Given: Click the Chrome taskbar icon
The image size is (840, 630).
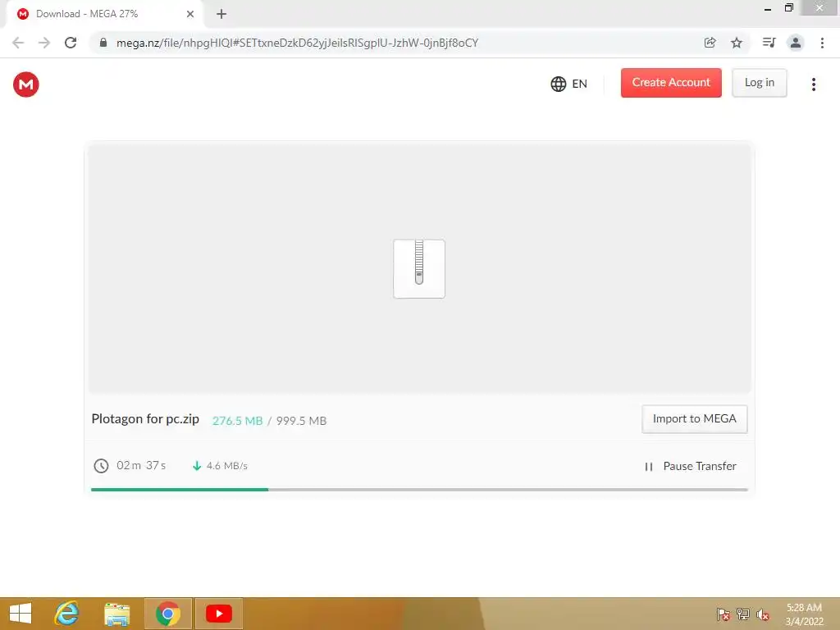Looking at the screenshot, I should click(167, 614).
